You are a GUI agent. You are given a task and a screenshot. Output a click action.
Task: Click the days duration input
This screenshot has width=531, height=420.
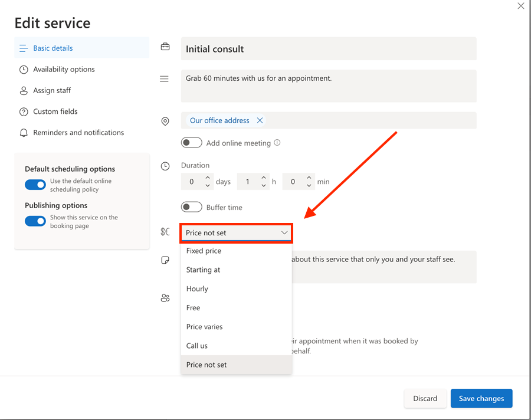[193, 182]
